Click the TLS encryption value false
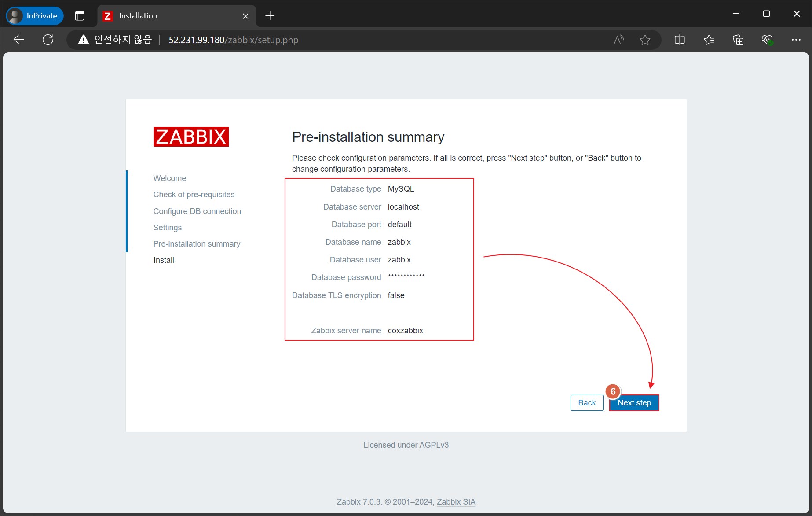 tap(396, 295)
